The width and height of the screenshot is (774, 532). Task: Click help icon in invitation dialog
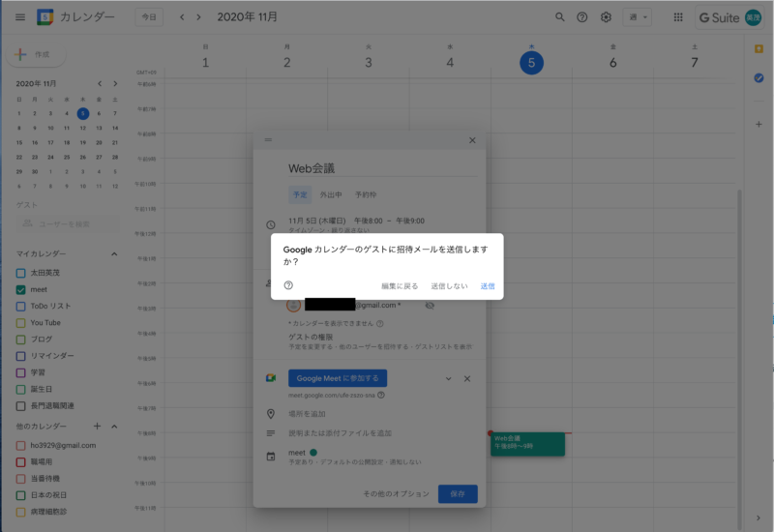(288, 285)
